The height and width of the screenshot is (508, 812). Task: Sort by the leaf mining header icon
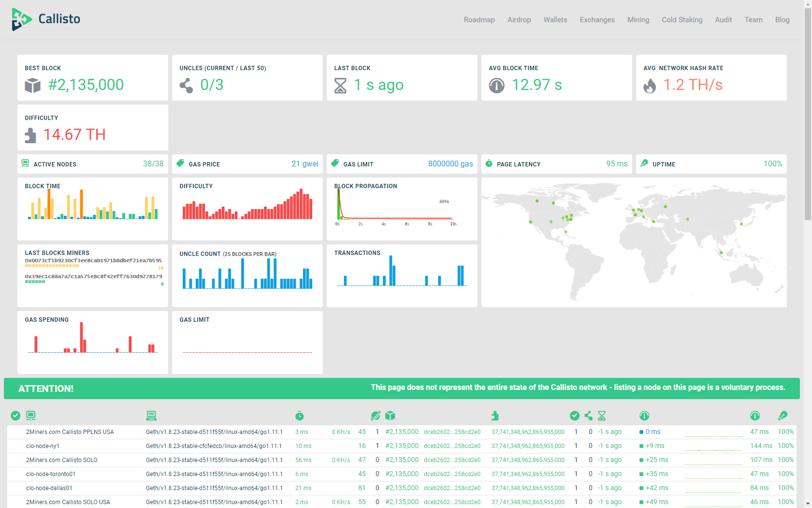pyautogui.click(x=376, y=416)
